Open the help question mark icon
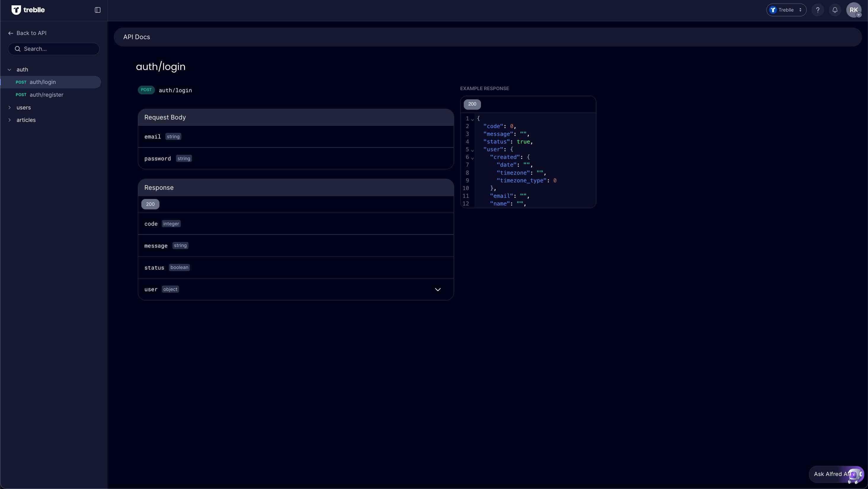Viewport: 868px width, 489px height. 818,10
